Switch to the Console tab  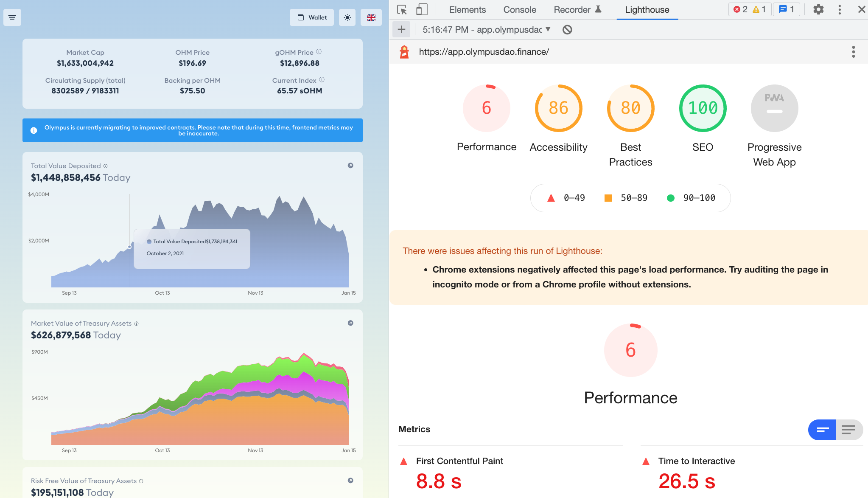519,9
